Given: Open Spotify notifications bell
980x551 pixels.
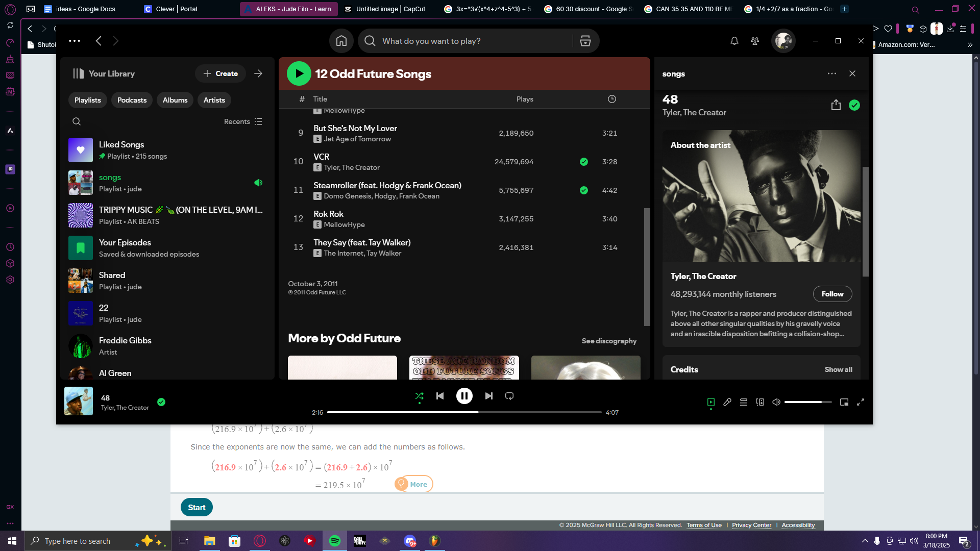Looking at the screenshot, I should (x=734, y=41).
